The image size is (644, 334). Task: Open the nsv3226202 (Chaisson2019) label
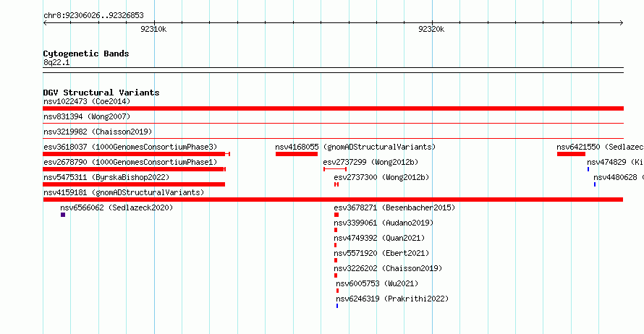[388, 268]
